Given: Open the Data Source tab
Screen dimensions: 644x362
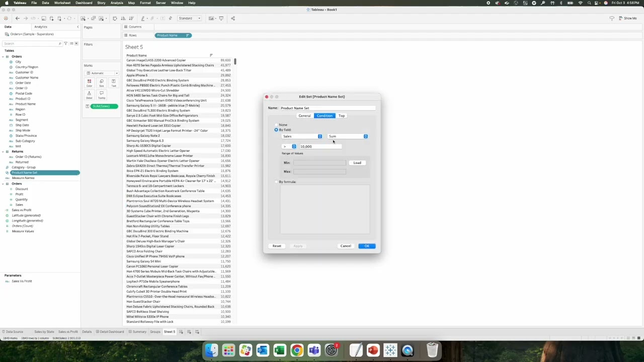Looking at the screenshot, I should [x=14, y=332].
